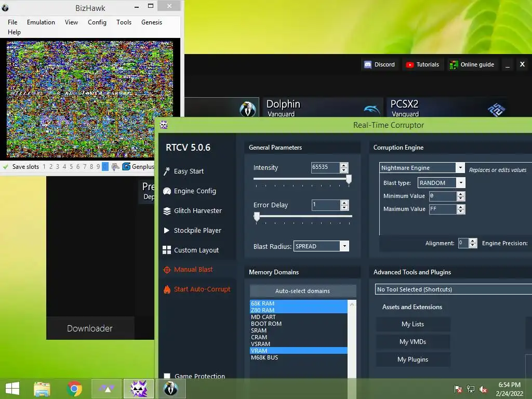The width and height of the screenshot is (532, 399).
Task: Click the Real-Time Corruptor taskbar icon
Action: tap(139, 389)
